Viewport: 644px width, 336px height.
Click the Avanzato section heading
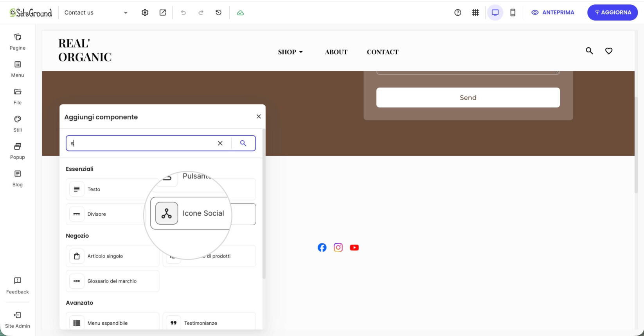pyautogui.click(x=79, y=303)
